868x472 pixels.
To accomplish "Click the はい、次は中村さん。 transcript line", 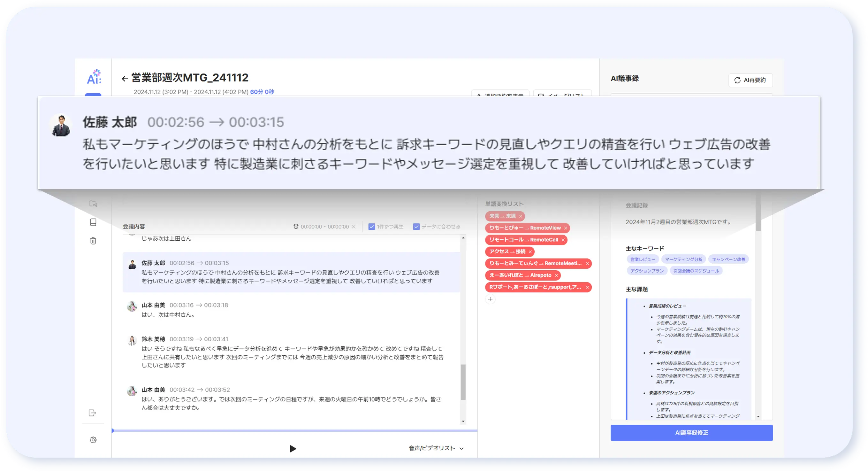I will tap(168, 314).
